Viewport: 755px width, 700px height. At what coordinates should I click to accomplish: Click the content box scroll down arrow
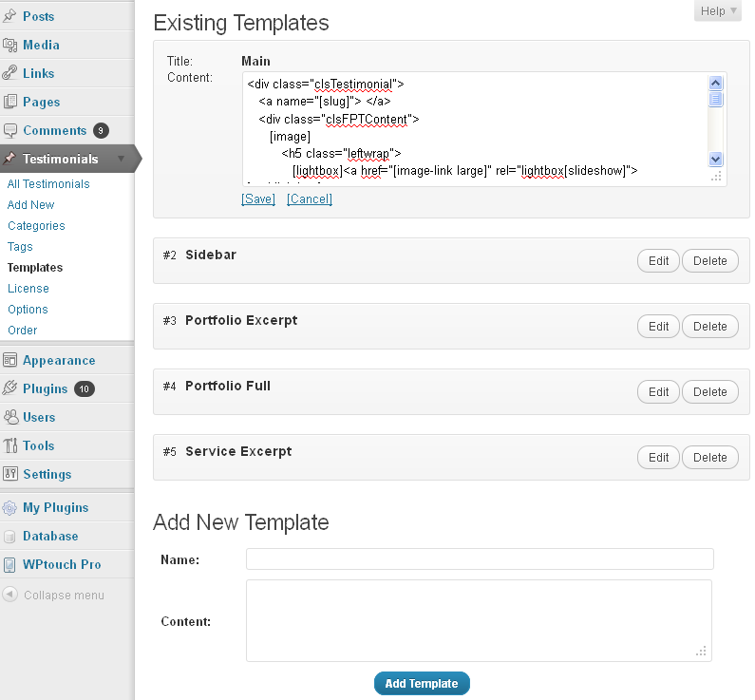click(x=715, y=159)
